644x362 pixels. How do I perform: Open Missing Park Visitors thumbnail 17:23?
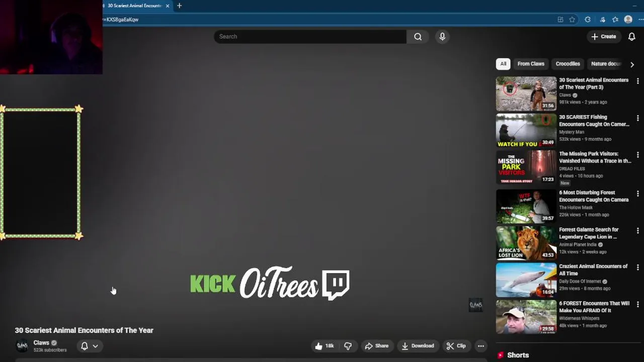click(x=526, y=167)
